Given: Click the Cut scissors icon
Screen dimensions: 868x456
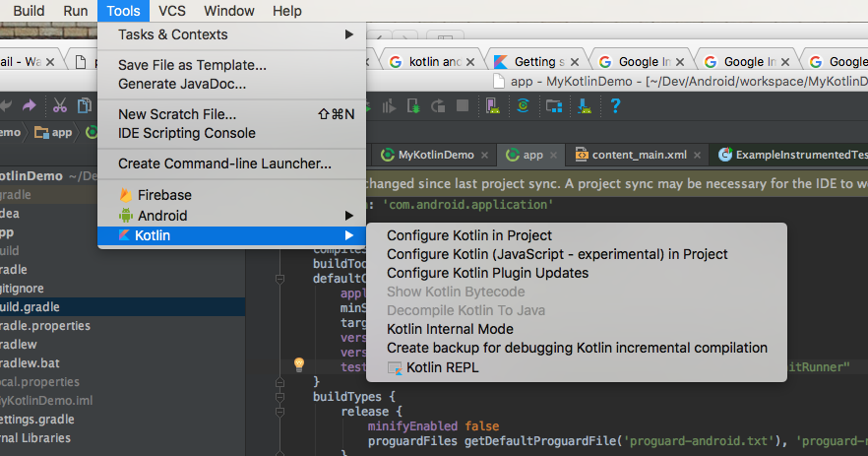Looking at the screenshot, I should point(60,105).
